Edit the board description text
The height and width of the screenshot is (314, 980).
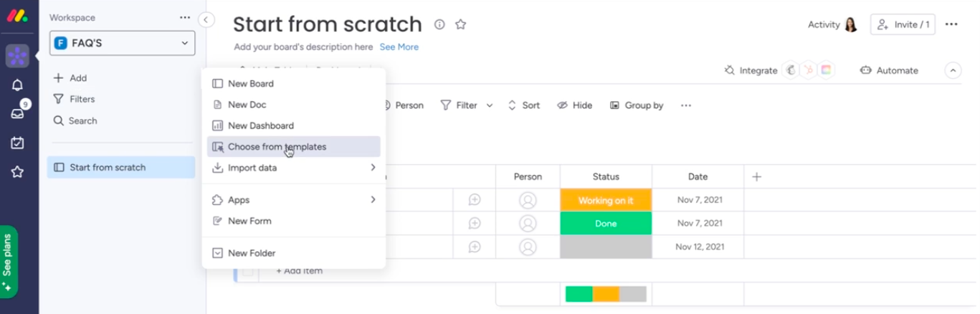(303, 47)
